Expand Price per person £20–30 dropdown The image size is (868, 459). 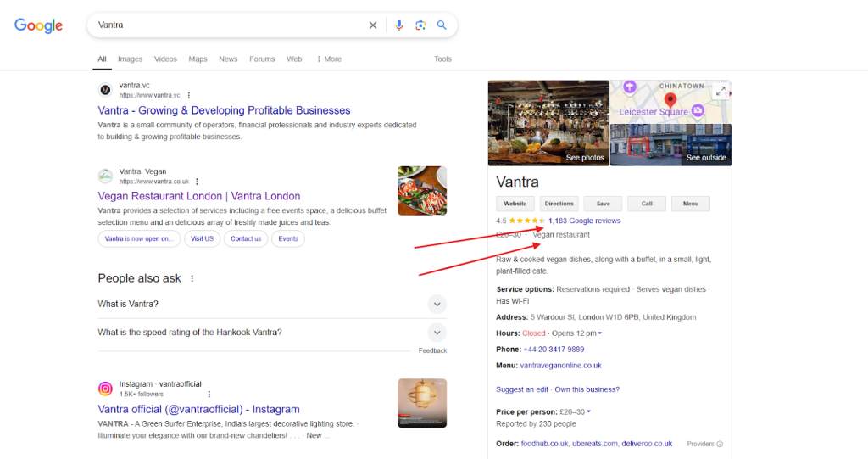coord(588,412)
